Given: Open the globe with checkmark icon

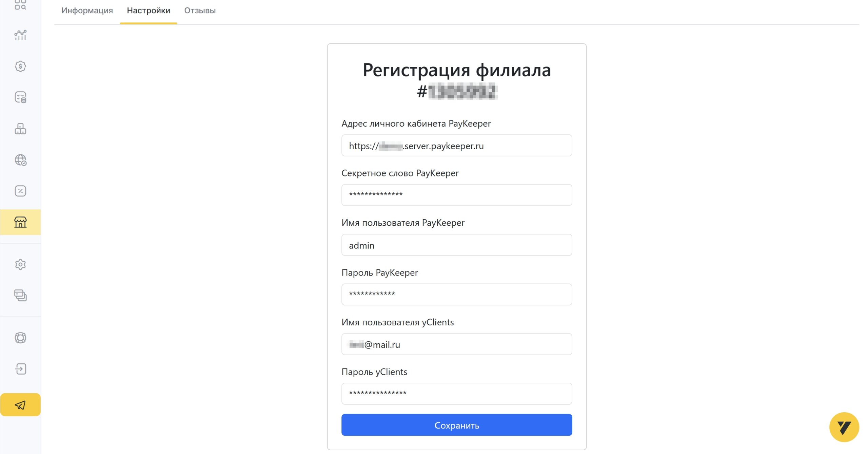Looking at the screenshot, I should point(20,160).
